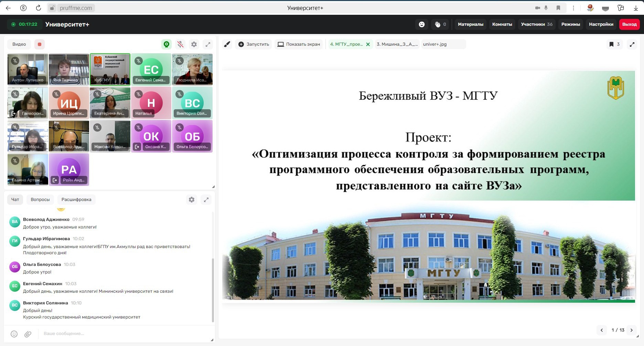Open emoji picker in chat input

point(14,334)
